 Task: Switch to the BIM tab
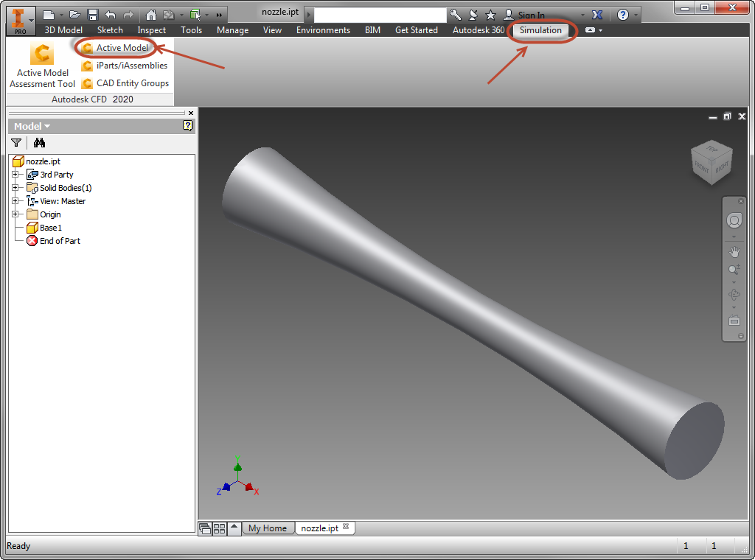coord(372,29)
